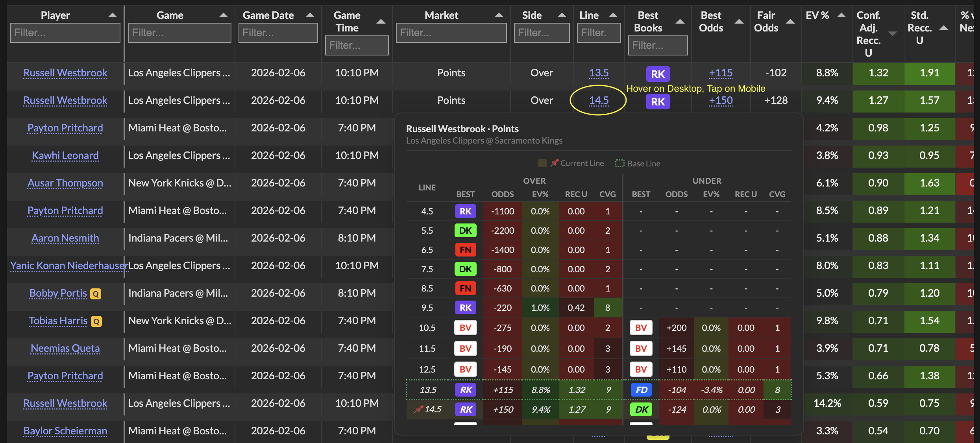The image size is (980, 443).
Task: Toggle sort arrow on Conf. Adj. Recc. U
Action: coord(893,34)
